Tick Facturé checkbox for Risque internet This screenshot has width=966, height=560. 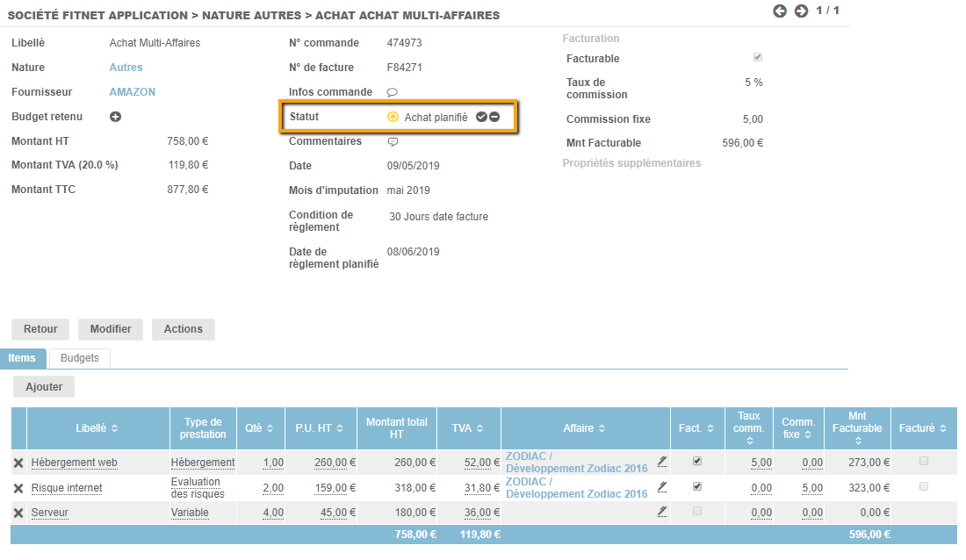click(x=923, y=486)
